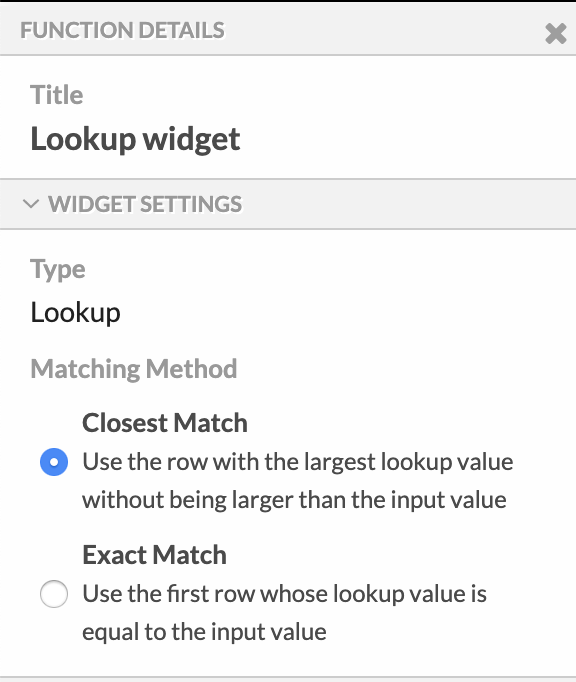The image size is (576, 682).
Task: Click the Matching Method label
Action: (134, 369)
